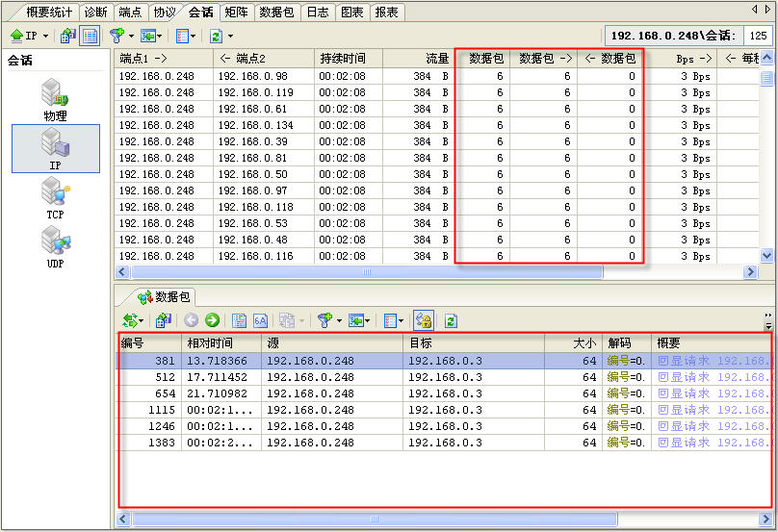Click the refresh icon in packet toolbar
Viewport: 778px width, 532px height.
tap(450, 320)
